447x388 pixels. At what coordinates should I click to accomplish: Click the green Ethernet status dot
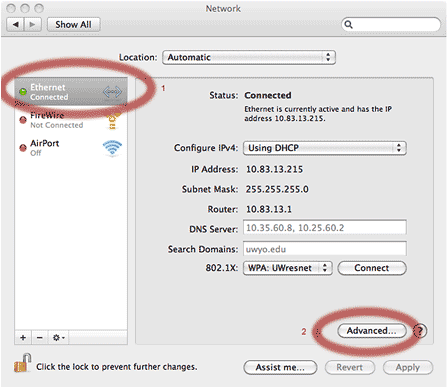tap(23, 92)
